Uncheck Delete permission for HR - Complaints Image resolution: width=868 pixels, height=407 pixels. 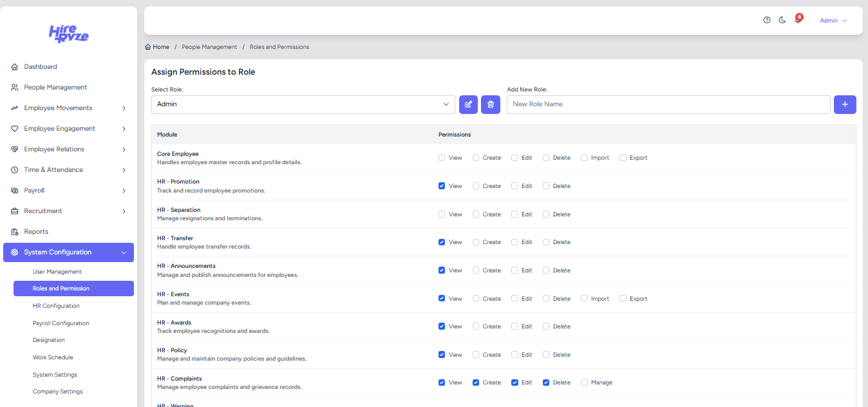click(x=546, y=383)
